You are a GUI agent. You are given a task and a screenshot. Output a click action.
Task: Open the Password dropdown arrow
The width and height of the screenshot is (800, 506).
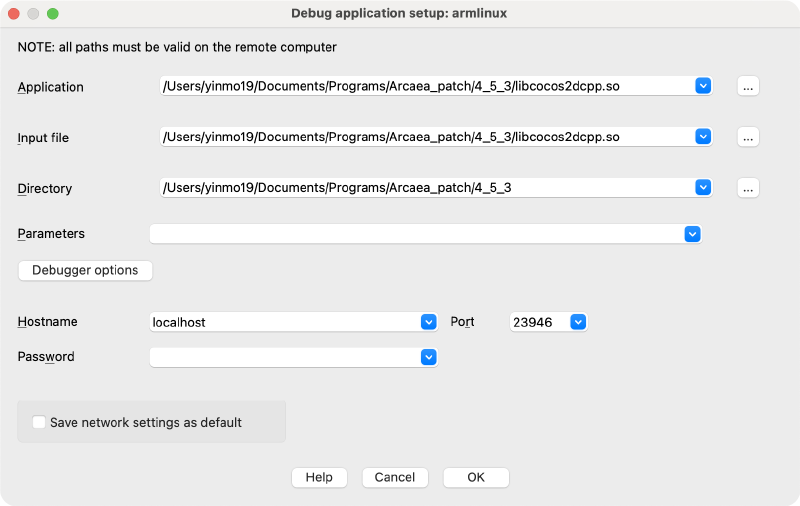coord(429,357)
